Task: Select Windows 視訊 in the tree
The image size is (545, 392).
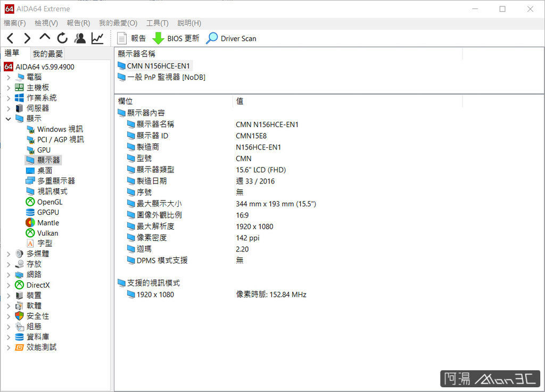Action: coord(60,129)
